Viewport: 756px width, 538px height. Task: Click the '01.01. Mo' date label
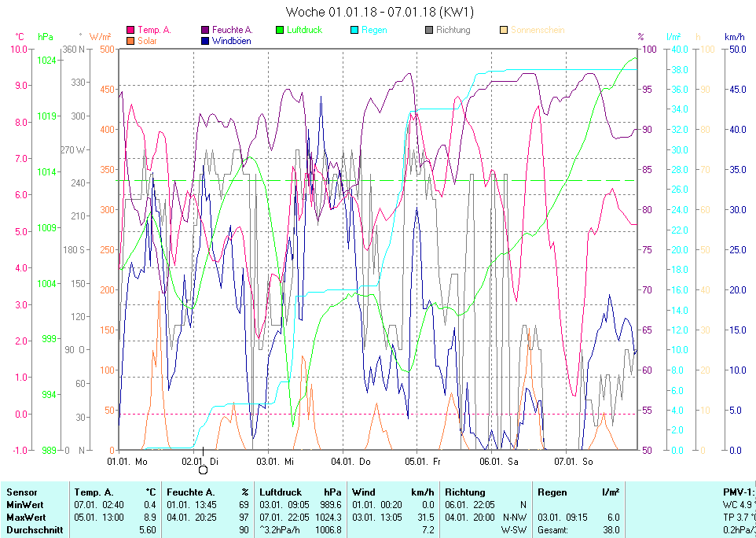click(127, 462)
